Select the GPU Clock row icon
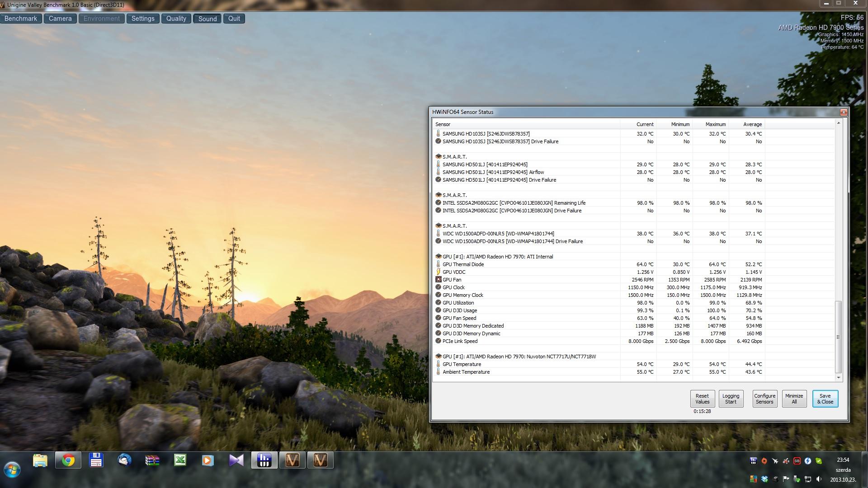868x488 pixels. click(438, 287)
